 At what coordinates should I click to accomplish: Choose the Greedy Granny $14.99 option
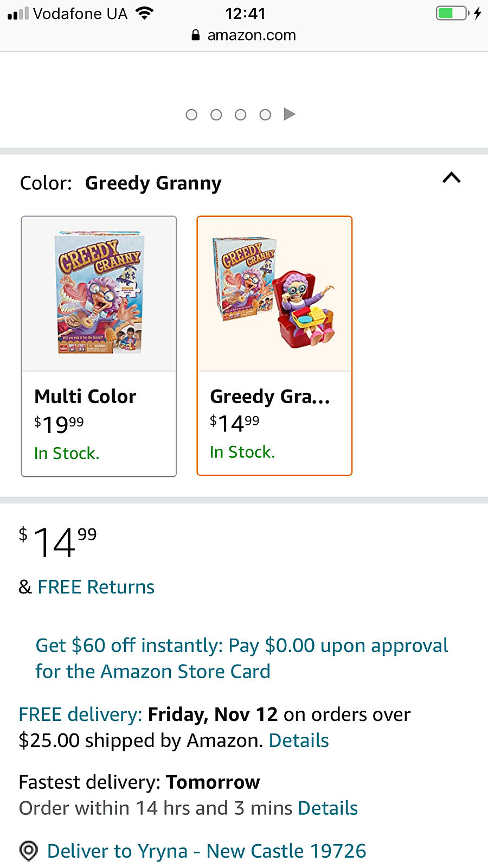[x=274, y=423]
